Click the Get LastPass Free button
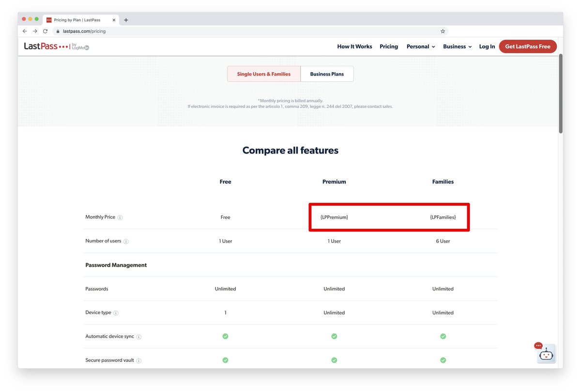581x392 pixels. (528, 46)
